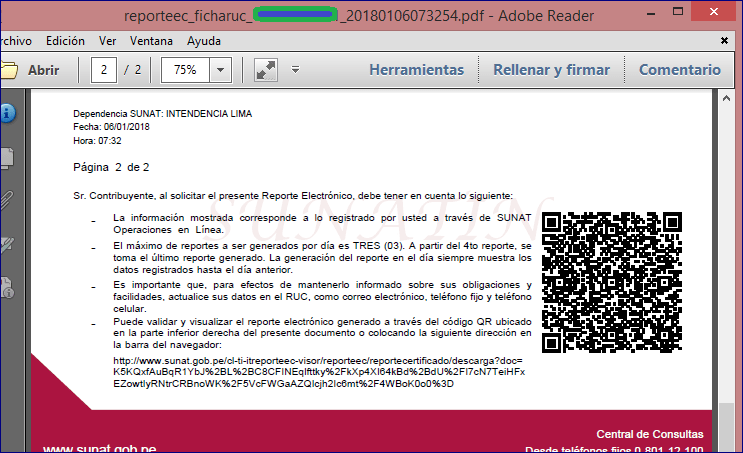
Task: Toggle read mode with the expand-arrows icon
Action: 266,70
